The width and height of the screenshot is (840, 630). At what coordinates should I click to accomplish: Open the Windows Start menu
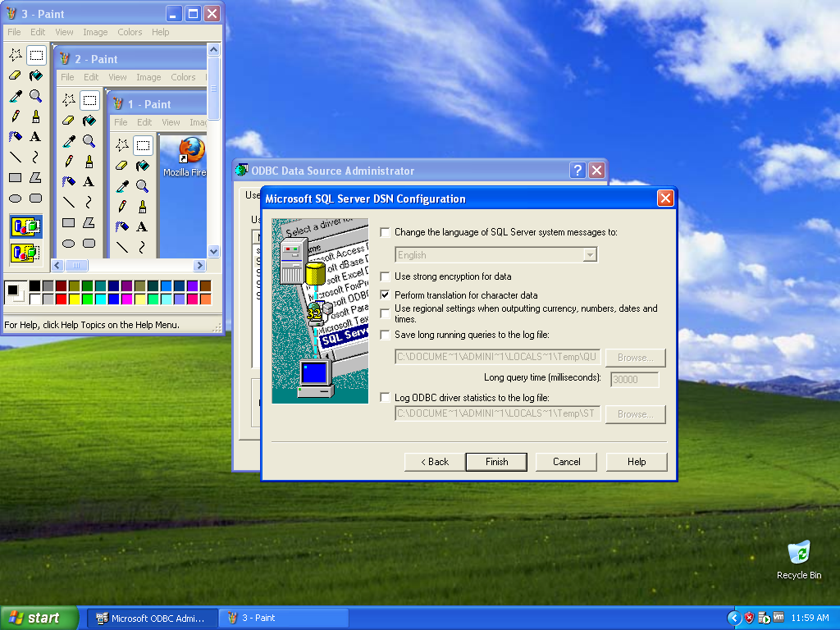pyautogui.click(x=39, y=618)
